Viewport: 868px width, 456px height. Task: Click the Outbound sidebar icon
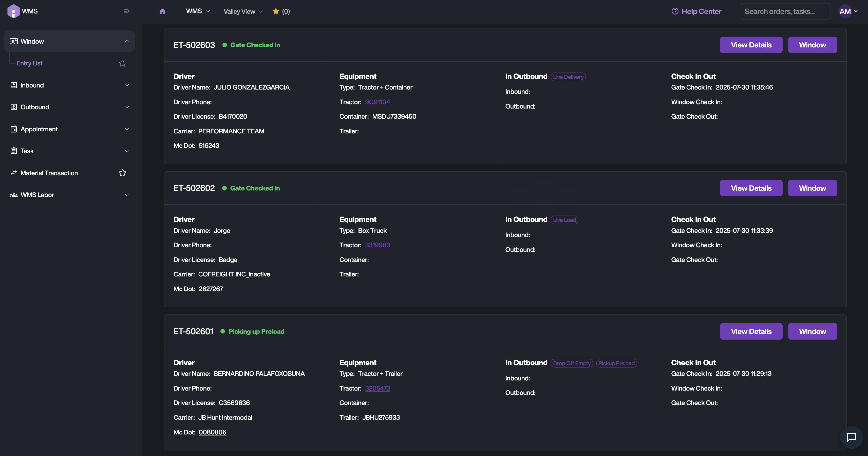13,107
